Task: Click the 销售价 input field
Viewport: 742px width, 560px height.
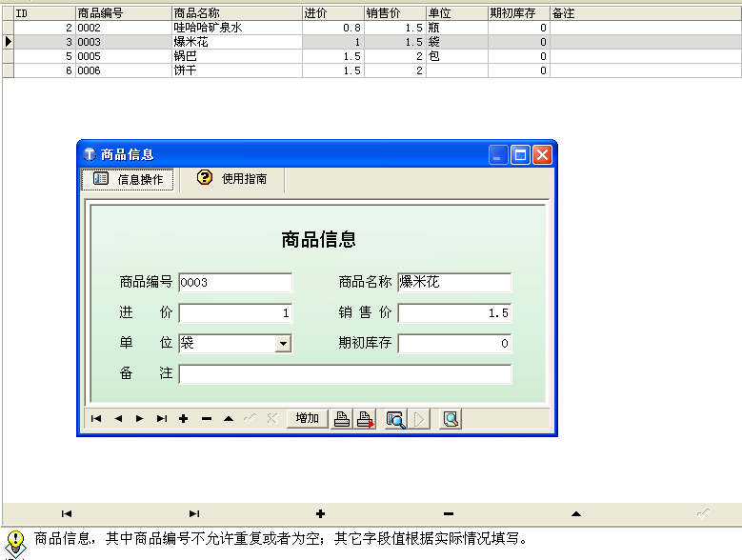Action: coord(454,313)
